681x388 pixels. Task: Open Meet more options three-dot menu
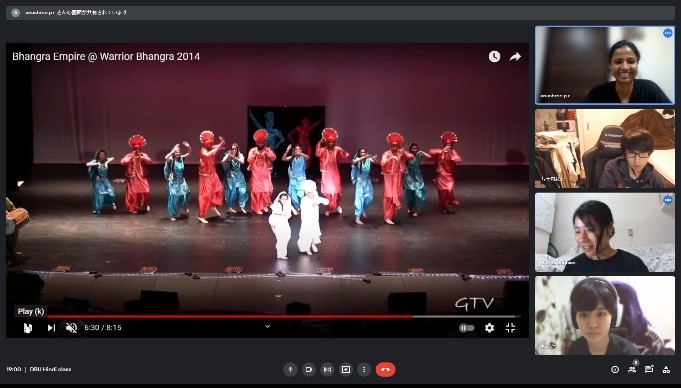[x=364, y=370]
